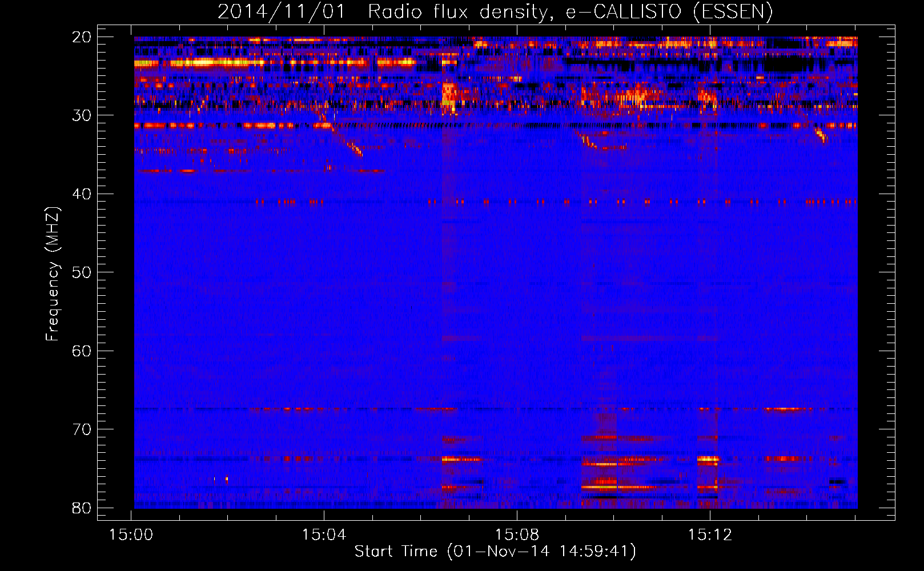The height and width of the screenshot is (571, 924).
Task: Click the 60 MHz frequency tick label
Action: click(x=82, y=351)
